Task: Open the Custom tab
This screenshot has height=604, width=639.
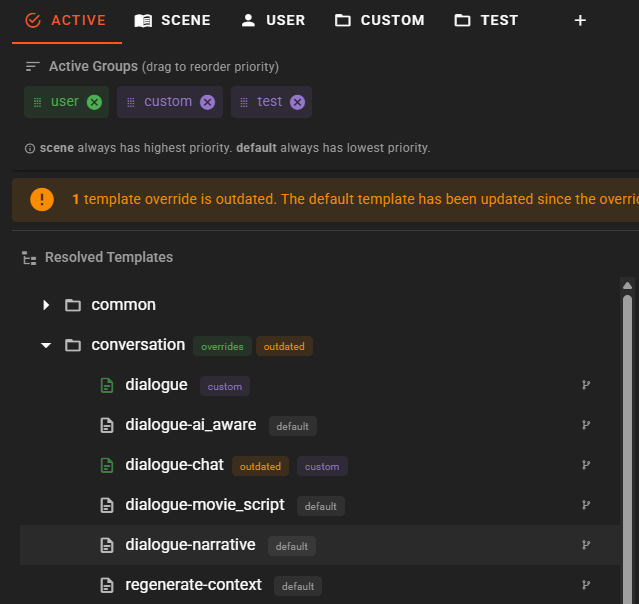Action: tap(379, 20)
